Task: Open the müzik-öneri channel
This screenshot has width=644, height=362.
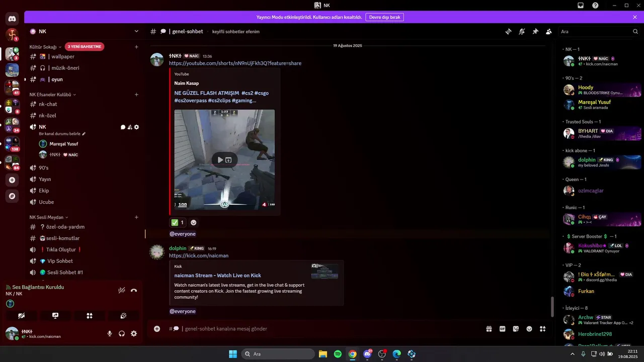Action: [84, 68]
